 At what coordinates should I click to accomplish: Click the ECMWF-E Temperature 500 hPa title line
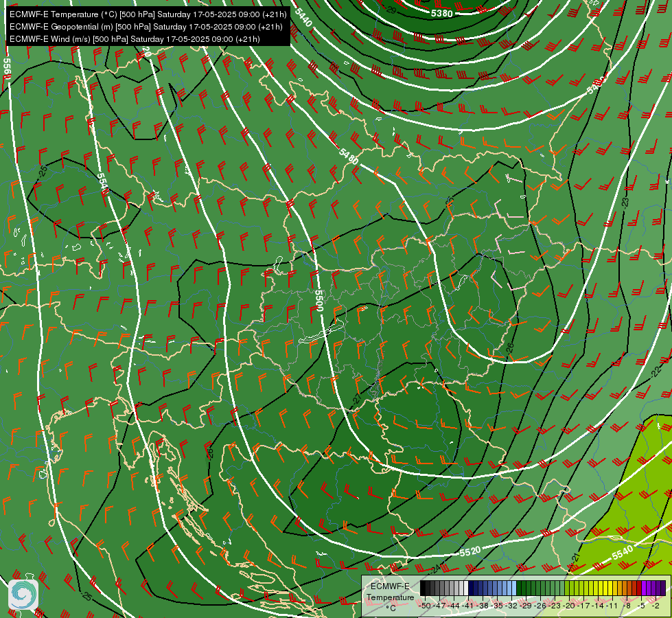point(148,14)
